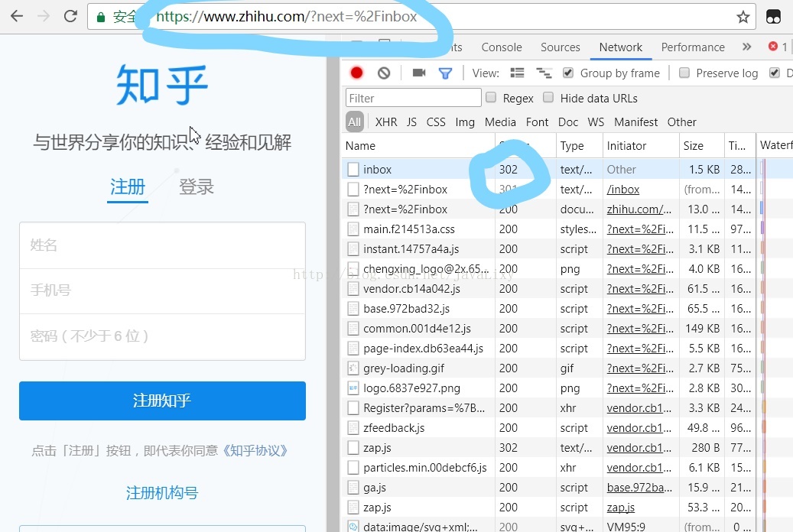Filter requests by JS type
This screenshot has width=793, height=532.
click(x=411, y=122)
